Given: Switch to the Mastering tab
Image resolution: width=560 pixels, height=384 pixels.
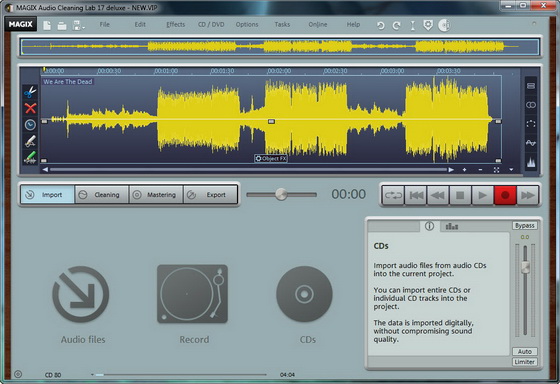Looking at the screenshot, I should click(156, 195).
